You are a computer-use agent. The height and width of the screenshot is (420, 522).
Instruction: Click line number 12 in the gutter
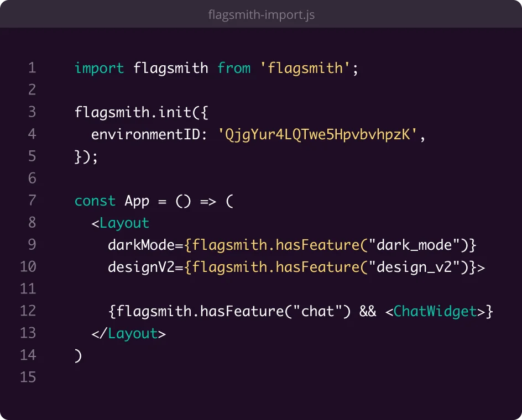coord(28,311)
